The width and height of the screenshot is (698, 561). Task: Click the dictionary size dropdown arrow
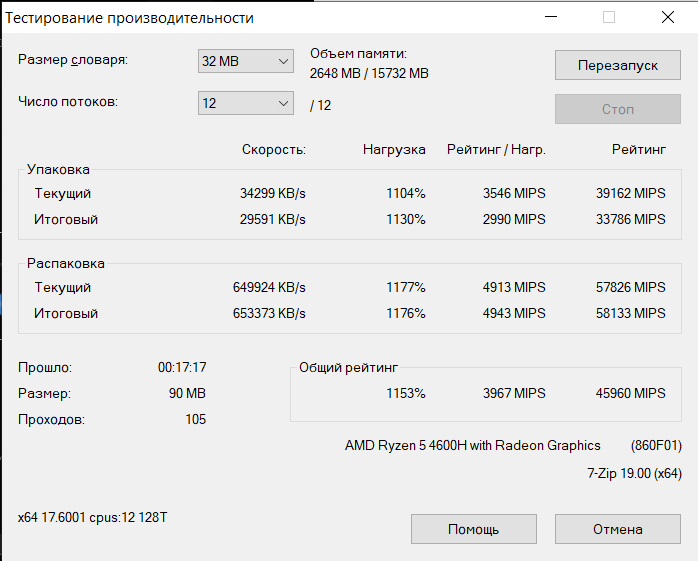(283, 61)
